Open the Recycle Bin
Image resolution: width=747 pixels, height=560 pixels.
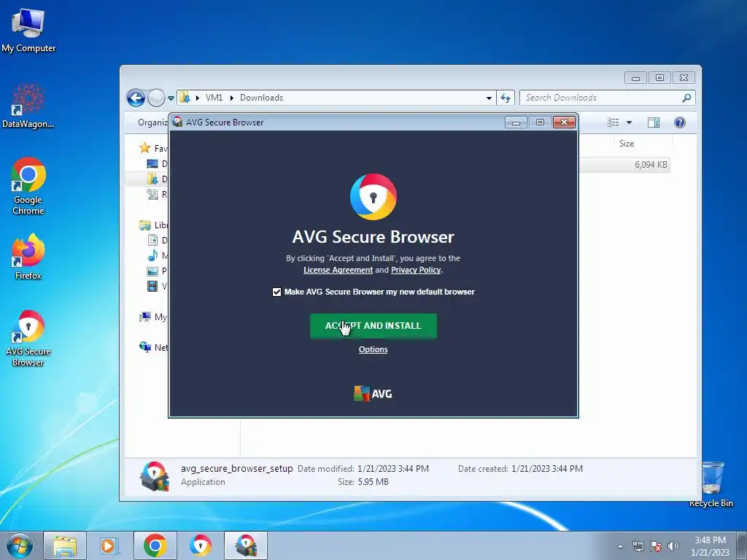[x=712, y=484]
